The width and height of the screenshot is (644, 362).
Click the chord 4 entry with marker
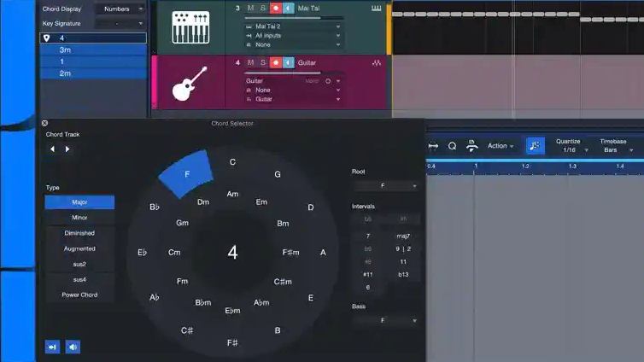(x=93, y=38)
